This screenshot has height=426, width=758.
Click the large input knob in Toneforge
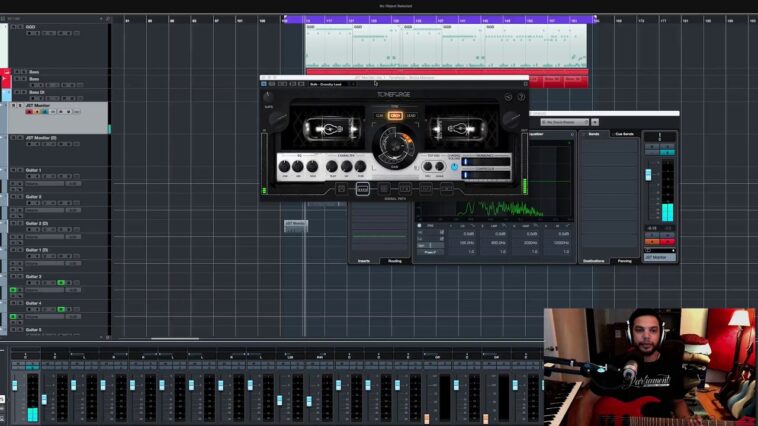tap(277, 121)
